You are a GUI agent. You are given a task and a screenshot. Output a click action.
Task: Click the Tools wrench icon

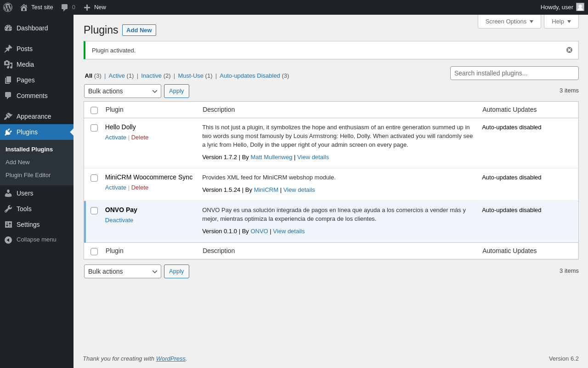pyautogui.click(x=8, y=209)
